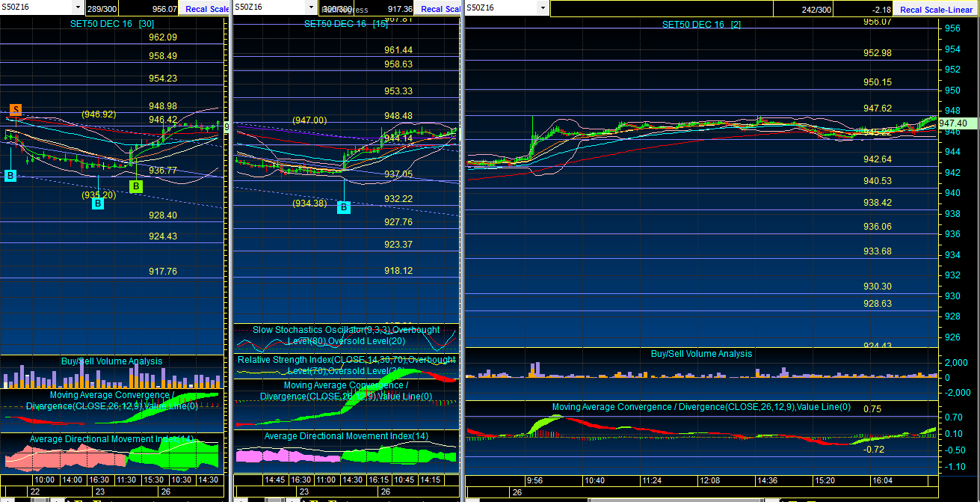Image resolution: width=980 pixels, height=502 pixels.
Task: Select the SET50 DEC 16 [15] chart title
Action: [x=345, y=24]
